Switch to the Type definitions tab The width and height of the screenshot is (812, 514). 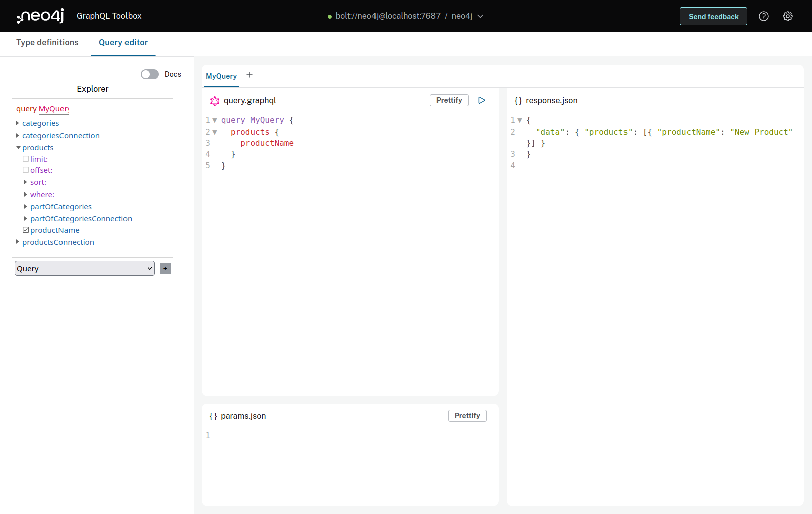(47, 43)
